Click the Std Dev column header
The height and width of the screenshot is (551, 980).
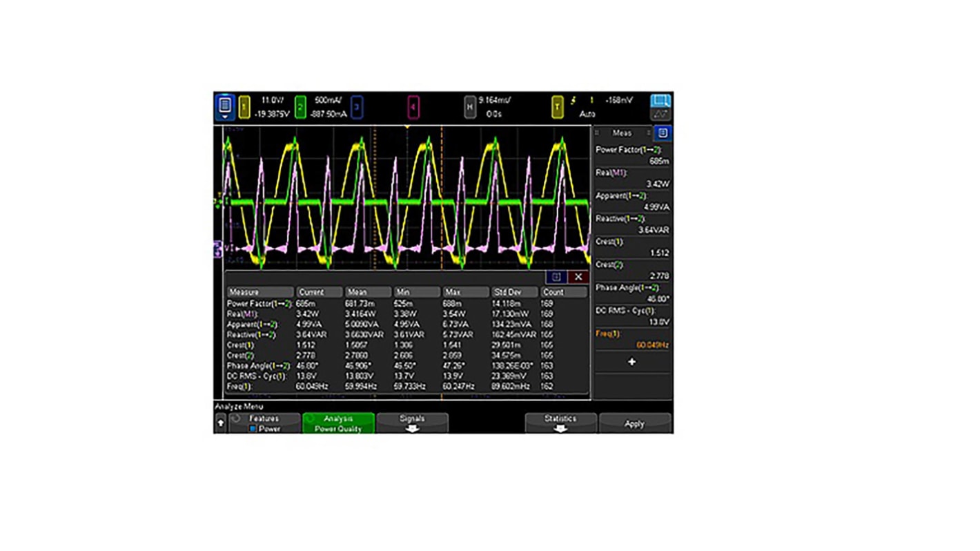pos(514,292)
